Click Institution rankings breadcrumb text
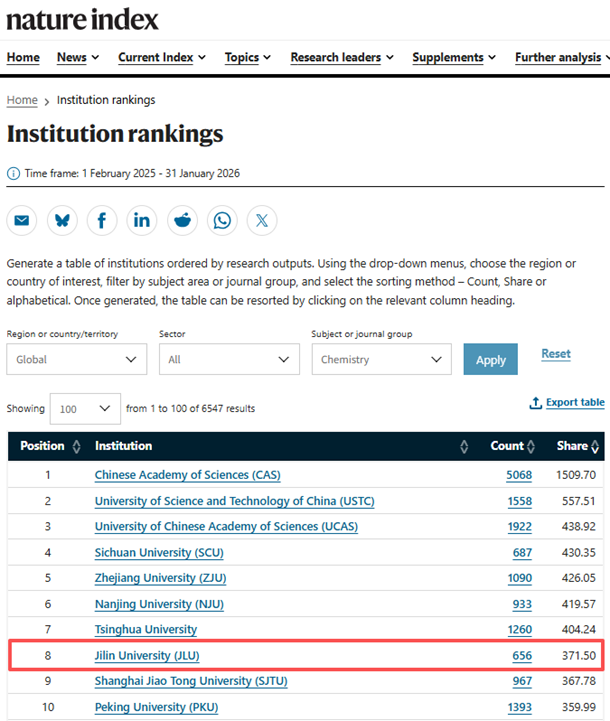The height and width of the screenshot is (721, 610). (x=106, y=100)
